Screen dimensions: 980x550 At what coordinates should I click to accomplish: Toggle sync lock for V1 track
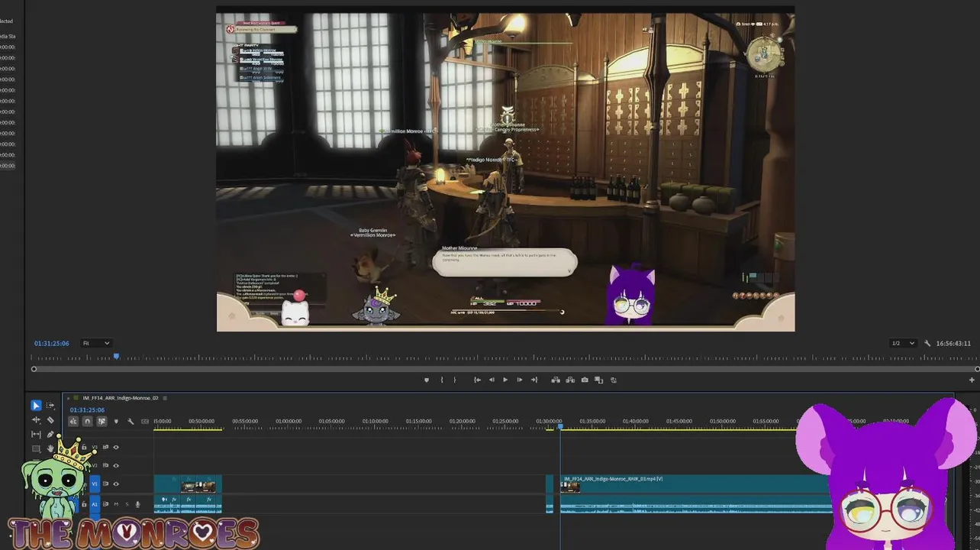[x=105, y=484]
